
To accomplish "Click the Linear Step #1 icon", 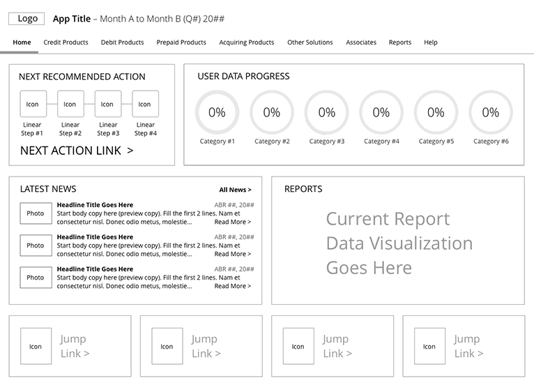I will point(33,104).
